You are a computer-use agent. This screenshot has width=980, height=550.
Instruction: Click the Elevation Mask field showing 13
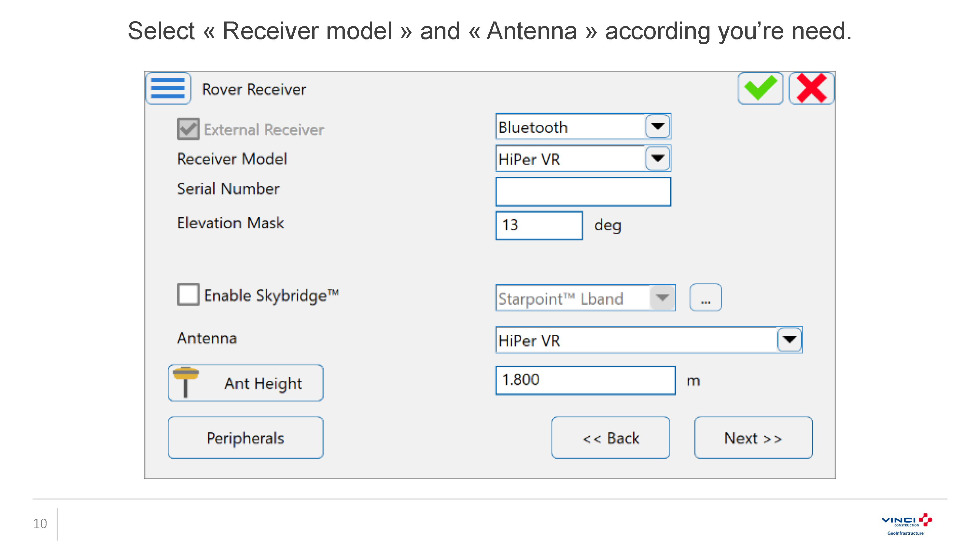coord(539,225)
